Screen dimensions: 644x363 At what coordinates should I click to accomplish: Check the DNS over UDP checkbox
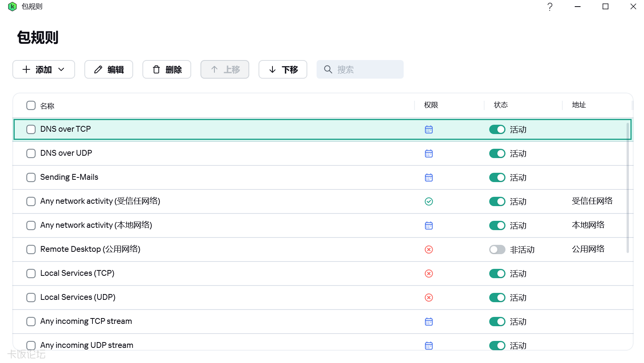click(31, 153)
